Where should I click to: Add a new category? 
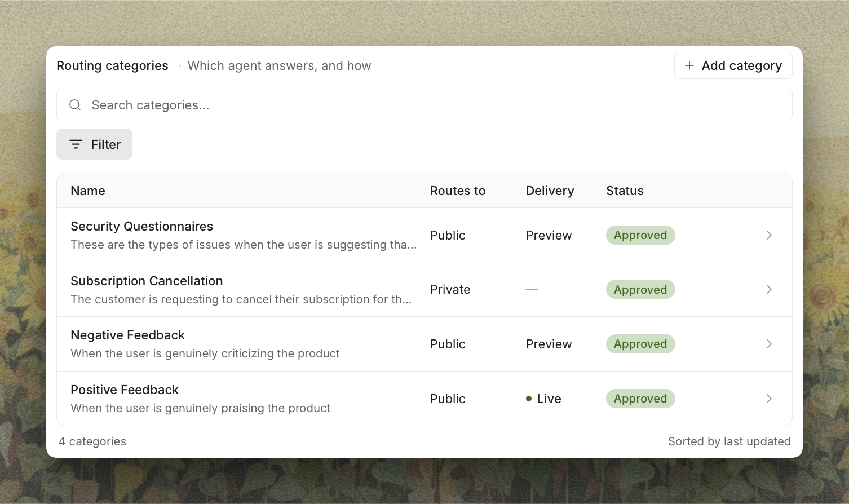(x=733, y=65)
